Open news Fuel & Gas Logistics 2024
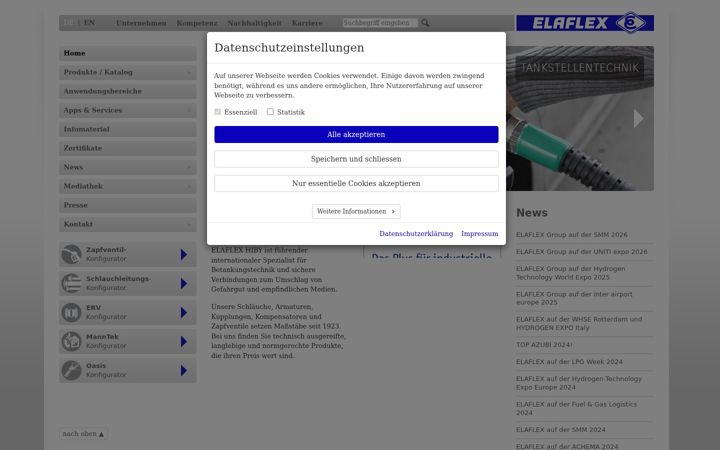This screenshot has height=450, width=720. coord(576,408)
